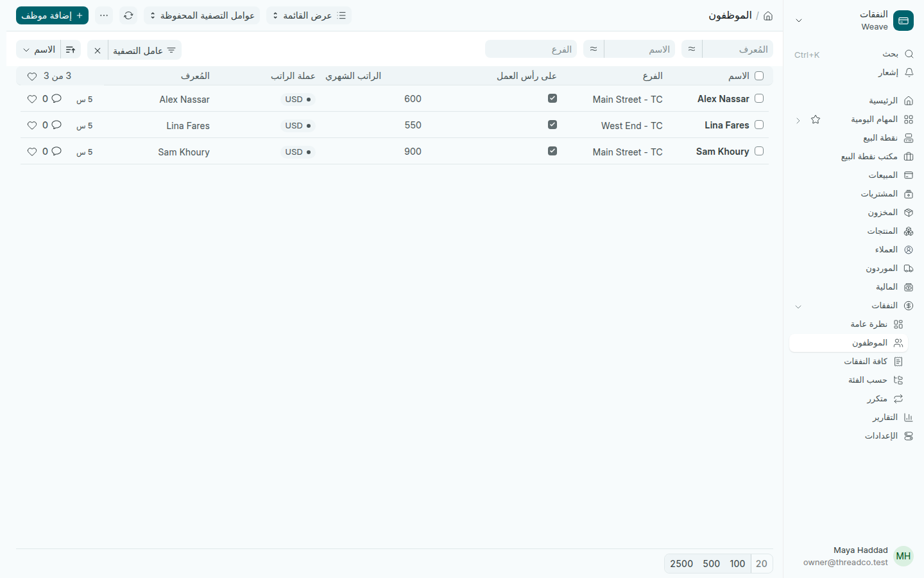Image resolution: width=924 pixels, height=578 pixels.
Task: Click the approximate operator next to الاسم filter
Action: (x=594, y=49)
